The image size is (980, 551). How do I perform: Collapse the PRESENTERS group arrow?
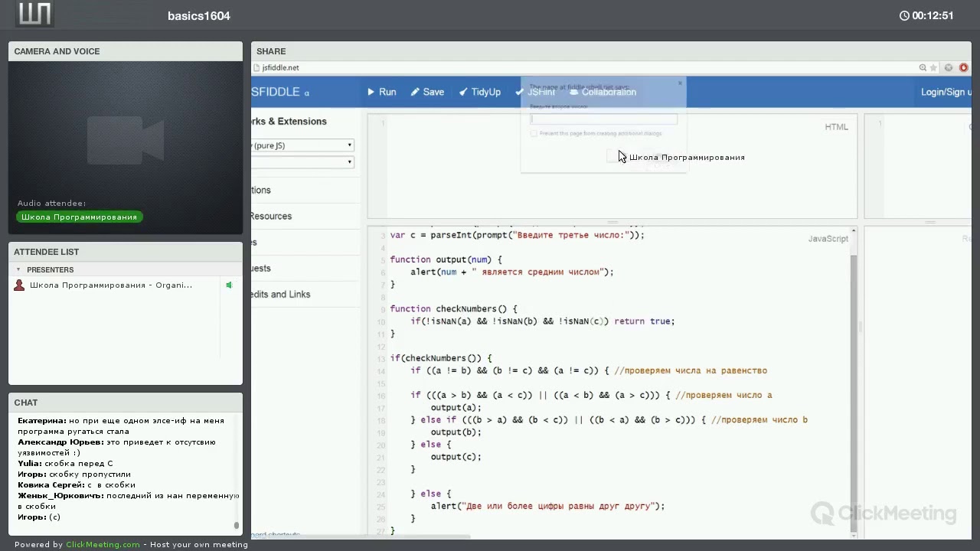pyautogui.click(x=18, y=269)
